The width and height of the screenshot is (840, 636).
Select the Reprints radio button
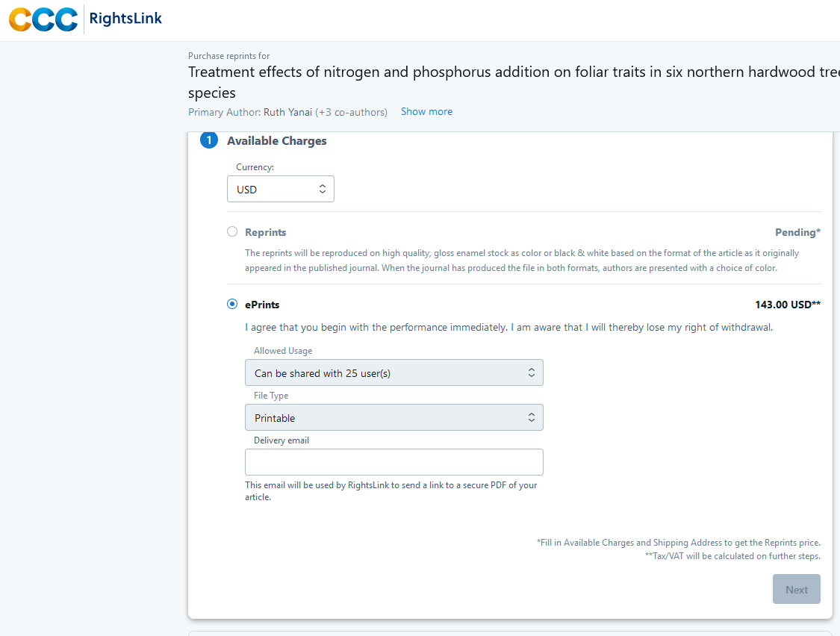click(232, 232)
